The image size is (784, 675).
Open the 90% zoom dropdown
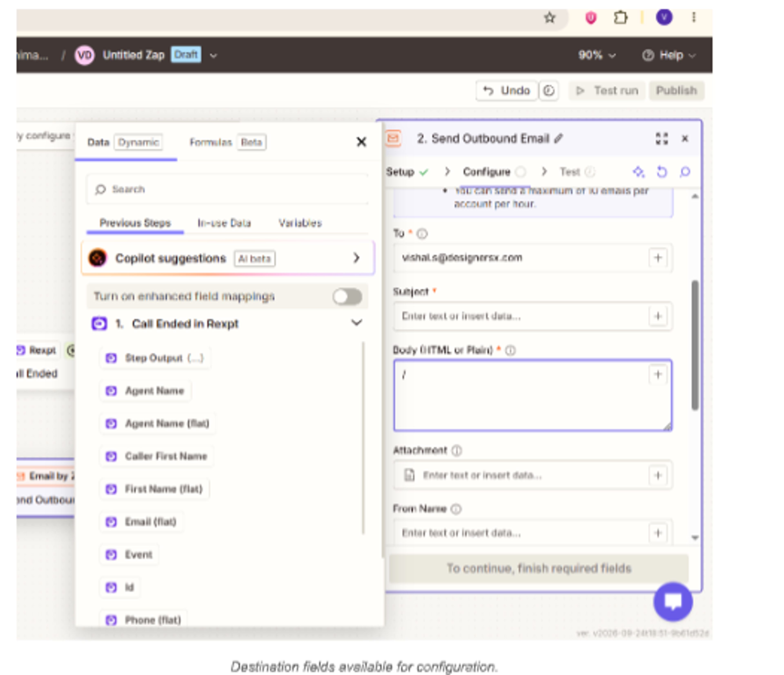tap(597, 55)
